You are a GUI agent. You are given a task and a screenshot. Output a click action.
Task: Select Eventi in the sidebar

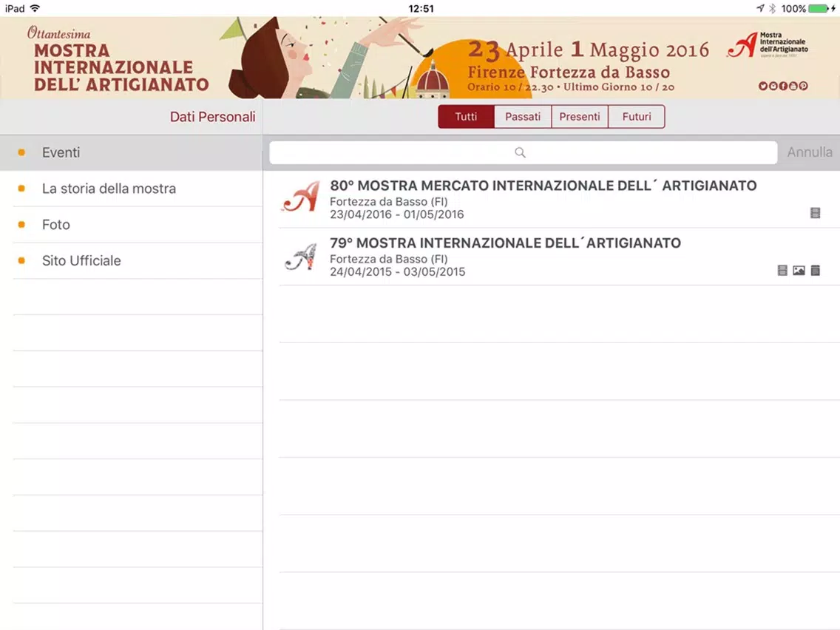click(132, 152)
